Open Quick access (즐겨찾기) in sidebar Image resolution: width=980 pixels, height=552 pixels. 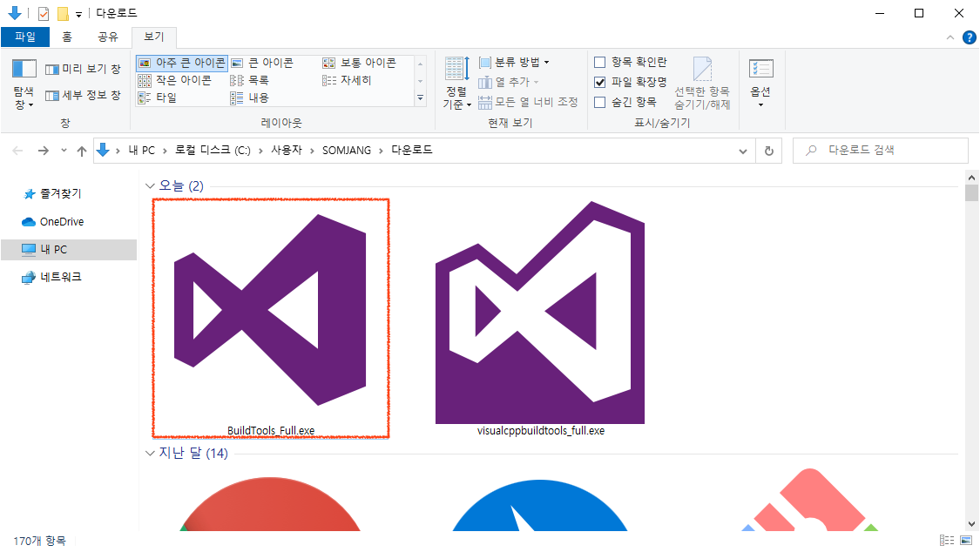pyautogui.click(x=61, y=193)
